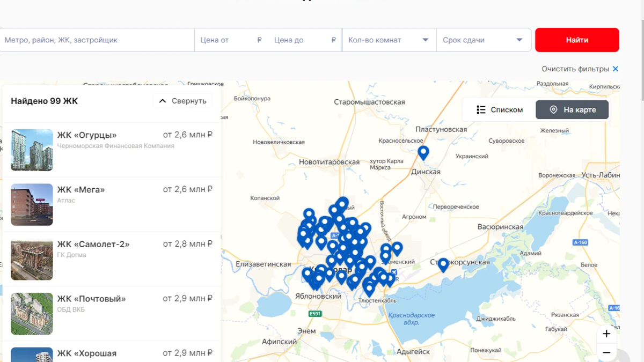Click the 'Елизаветинская' map label
Screen dimensions: 644x362
264,264
